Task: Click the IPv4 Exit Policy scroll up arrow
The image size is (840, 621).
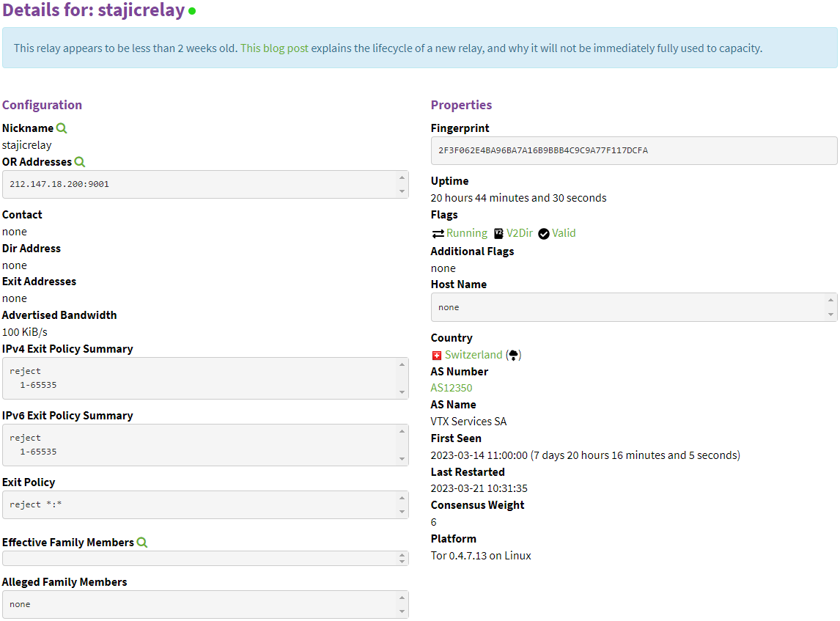Action: point(402,364)
